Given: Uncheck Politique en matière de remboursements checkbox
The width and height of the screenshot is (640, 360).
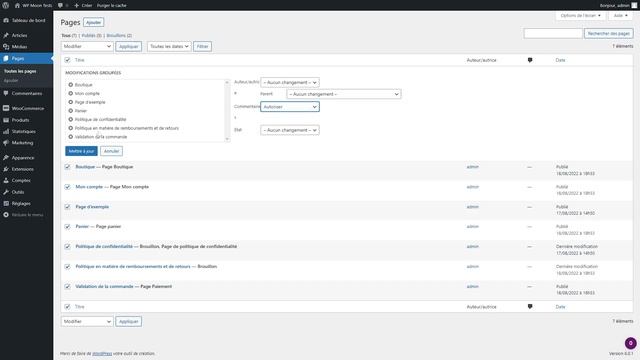Looking at the screenshot, I should (67, 267).
